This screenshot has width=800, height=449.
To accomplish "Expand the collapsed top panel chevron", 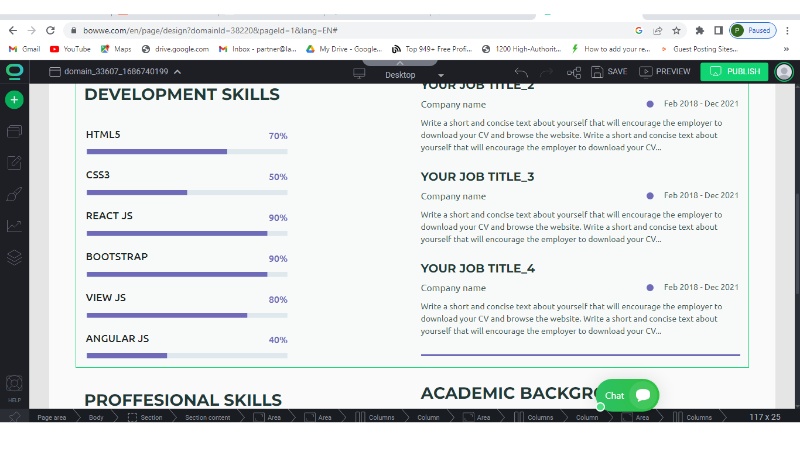I will tap(399, 61).
